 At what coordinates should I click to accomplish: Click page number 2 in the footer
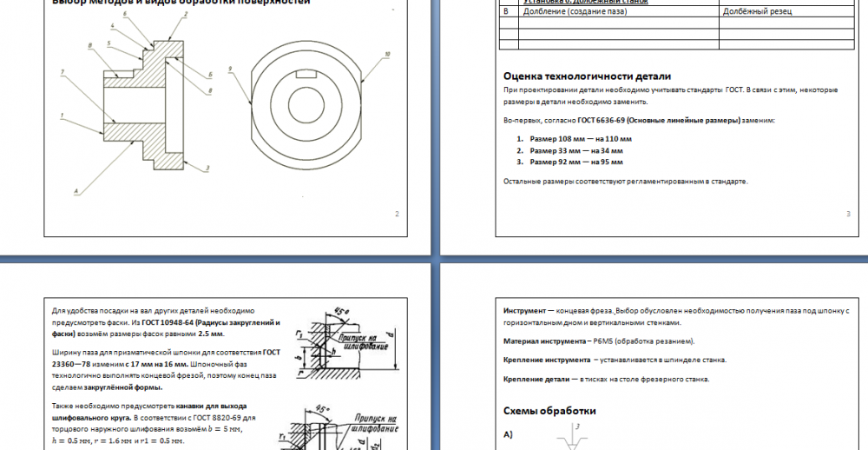click(x=397, y=214)
